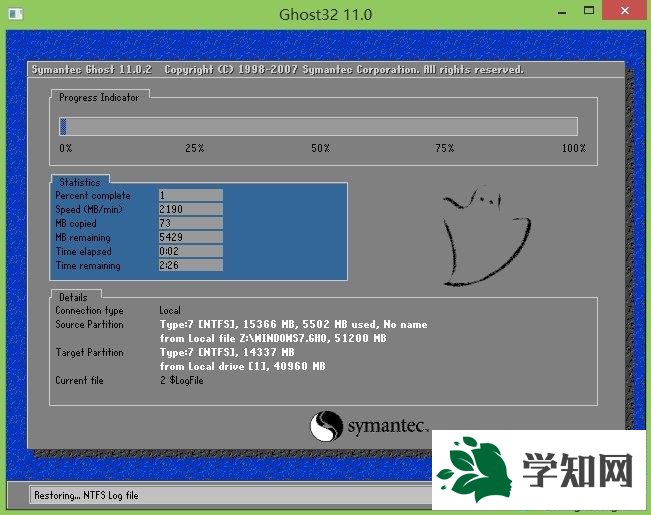The width and height of the screenshot is (651, 515).
Task: Select the MB copied value 73
Action: [x=191, y=223]
